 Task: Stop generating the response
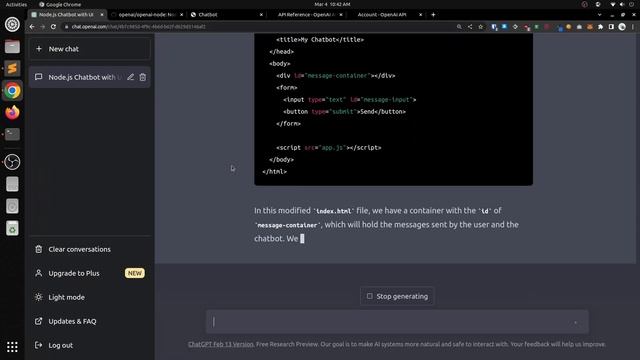click(397, 296)
